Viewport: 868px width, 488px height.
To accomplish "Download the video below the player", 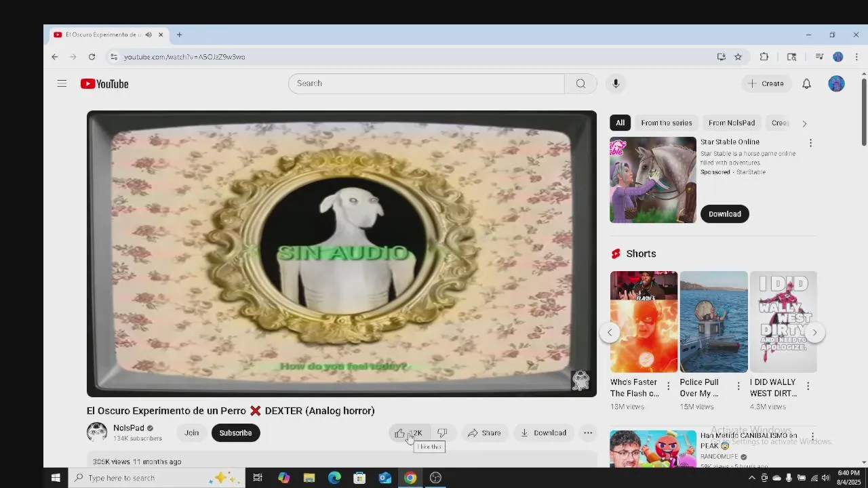I will (543, 433).
